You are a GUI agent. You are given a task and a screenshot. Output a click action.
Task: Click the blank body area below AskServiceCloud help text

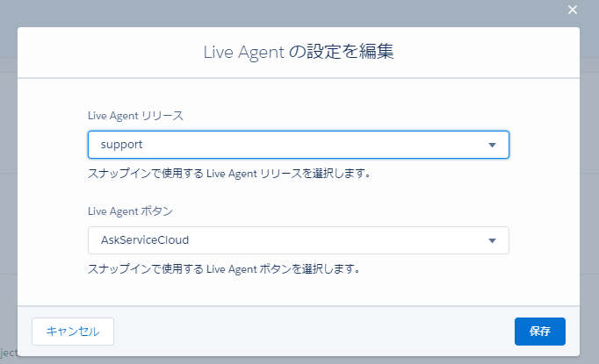[x=299, y=291]
